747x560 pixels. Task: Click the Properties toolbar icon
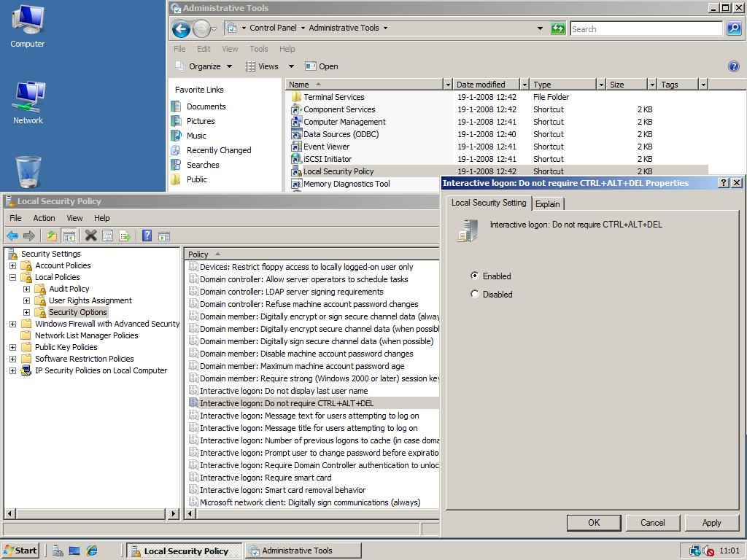[108, 236]
